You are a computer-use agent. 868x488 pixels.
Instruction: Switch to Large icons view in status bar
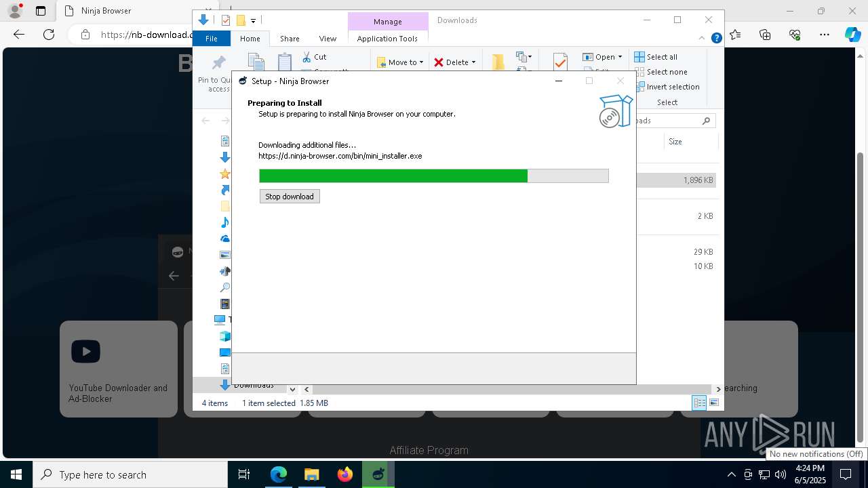click(x=713, y=403)
